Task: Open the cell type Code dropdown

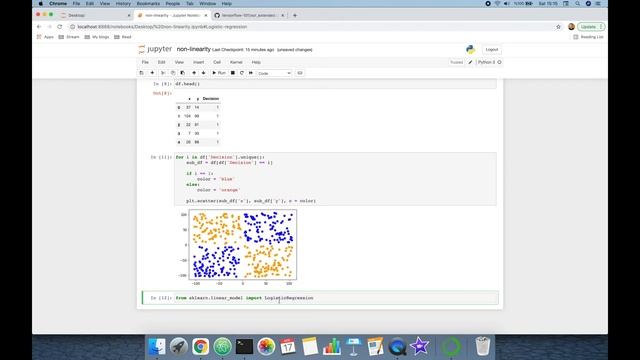Action: coord(274,73)
